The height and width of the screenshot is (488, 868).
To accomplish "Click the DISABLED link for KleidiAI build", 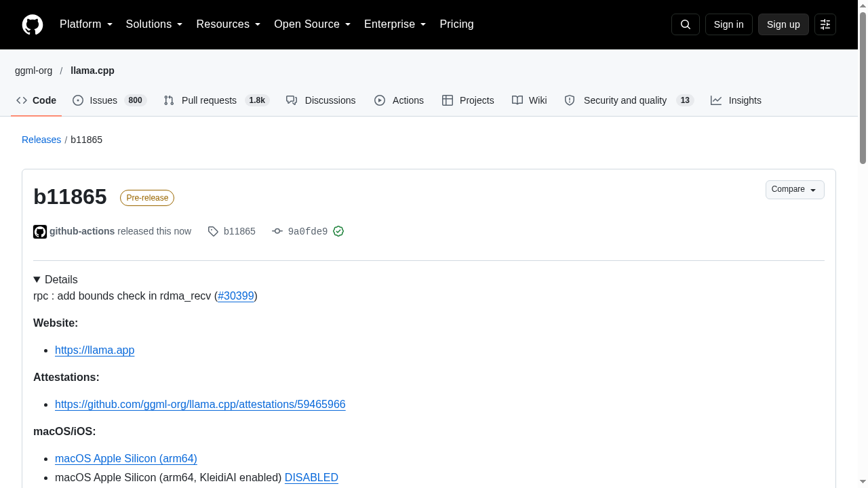I will [311, 478].
